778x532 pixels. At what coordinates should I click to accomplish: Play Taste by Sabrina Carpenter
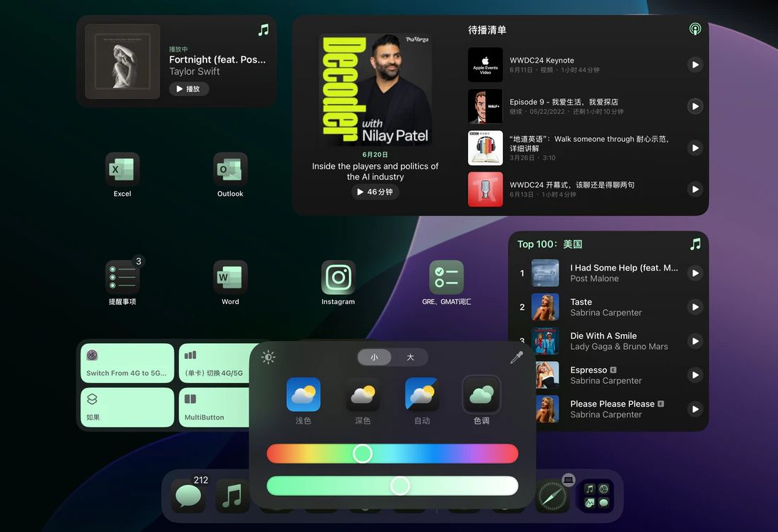pos(695,307)
